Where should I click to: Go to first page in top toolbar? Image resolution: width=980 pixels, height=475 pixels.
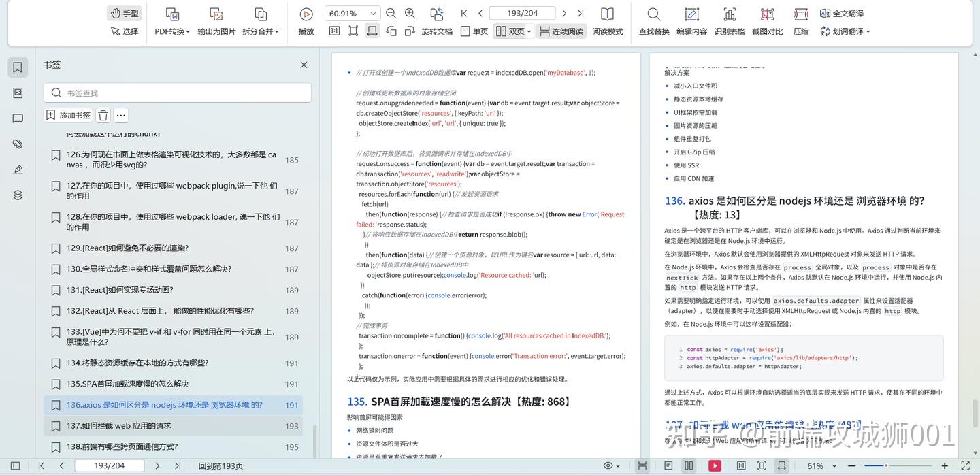point(464,14)
